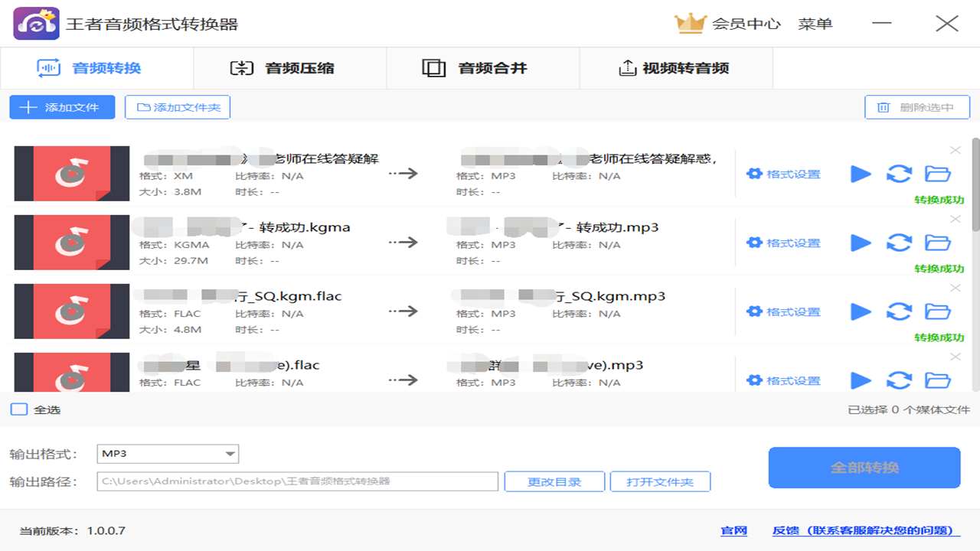Open the 会员中心 crown icon

coord(692,23)
